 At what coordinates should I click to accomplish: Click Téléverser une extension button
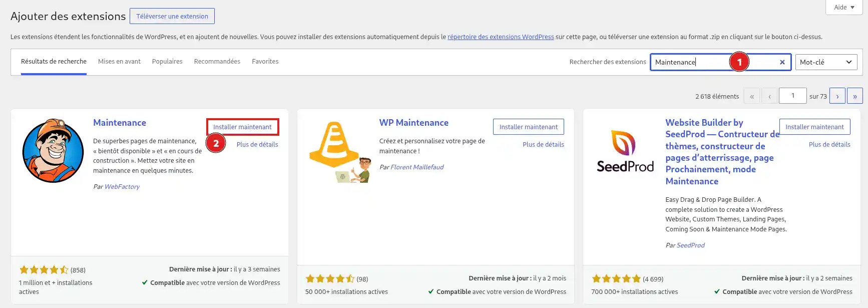coord(172,16)
